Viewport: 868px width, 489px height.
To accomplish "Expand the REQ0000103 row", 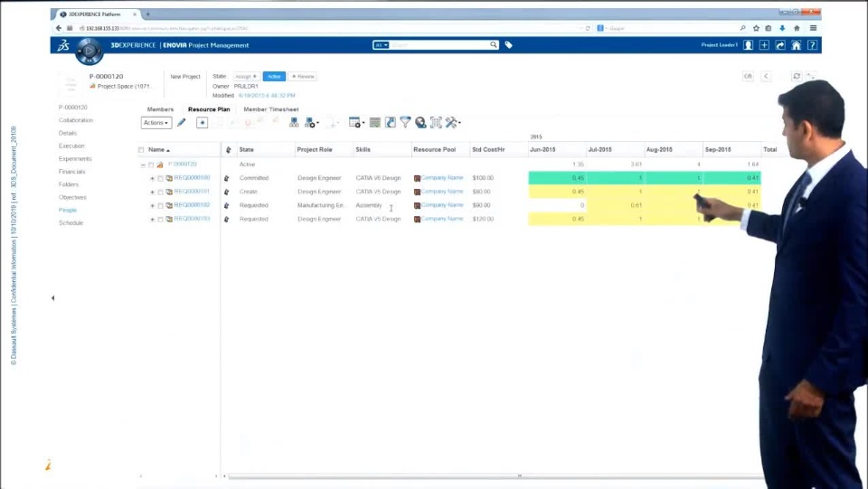I will (152, 220).
